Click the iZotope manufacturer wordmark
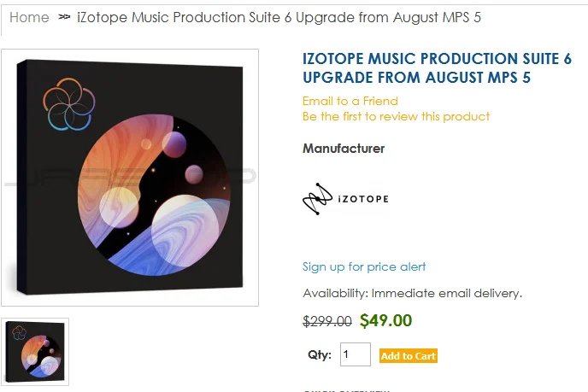Viewport: 588px width, 392px height. [363, 199]
